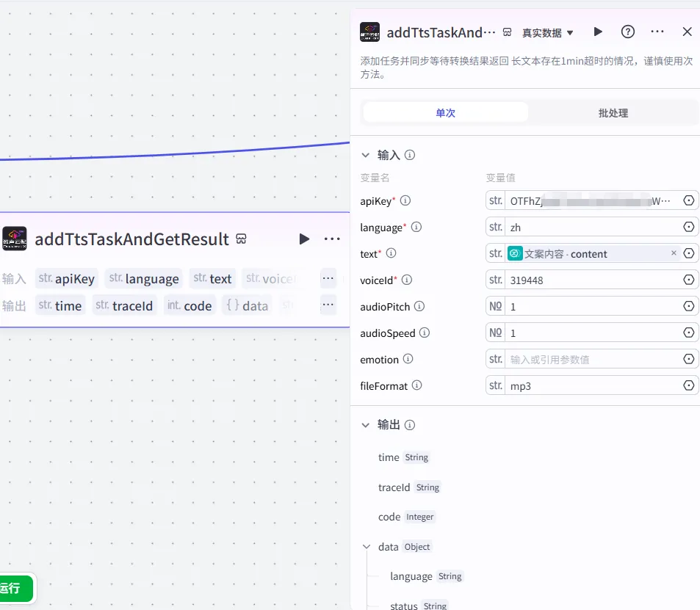Click the apiKey input tag on the canvas node
Screen dimensions: 700x610
tap(67, 278)
